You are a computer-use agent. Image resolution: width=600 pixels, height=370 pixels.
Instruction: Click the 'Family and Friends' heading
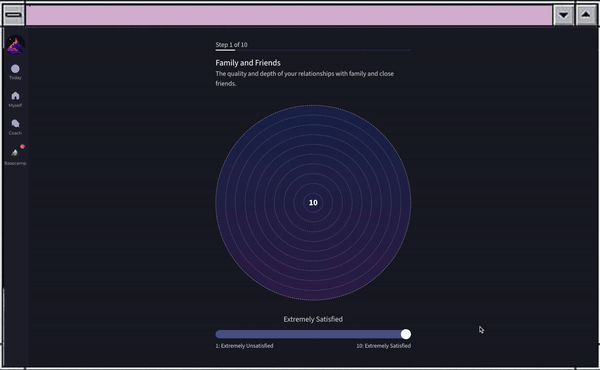click(248, 63)
